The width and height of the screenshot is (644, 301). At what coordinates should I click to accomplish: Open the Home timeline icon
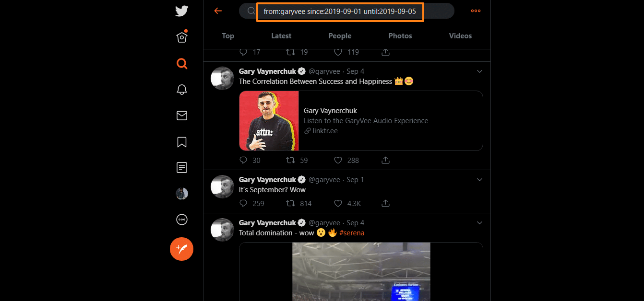click(x=181, y=37)
